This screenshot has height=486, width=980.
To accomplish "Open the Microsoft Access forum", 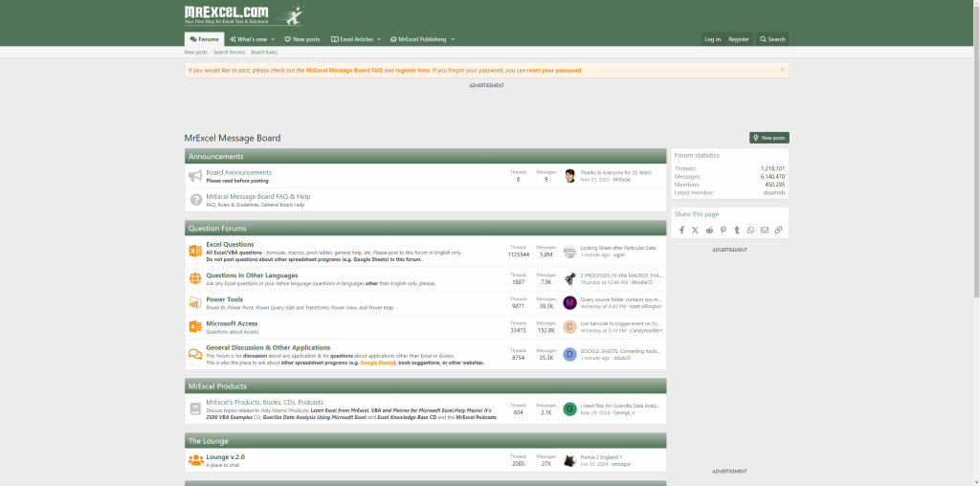I will [232, 323].
